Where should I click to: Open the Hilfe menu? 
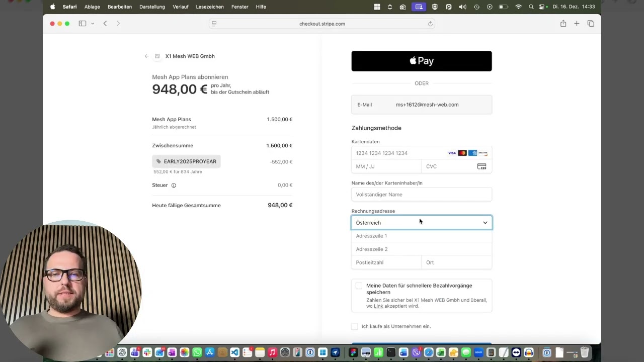261,7
